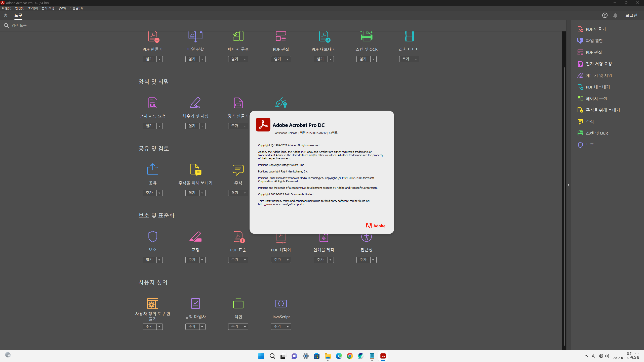644x362 pixels.
Task: Click the 교정 redaction tool icon
Action: pos(195,236)
